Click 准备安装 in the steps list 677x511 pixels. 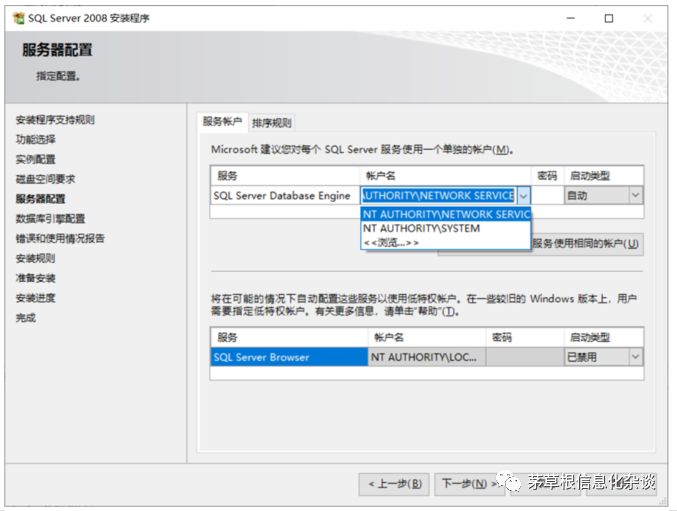tap(35, 278)
